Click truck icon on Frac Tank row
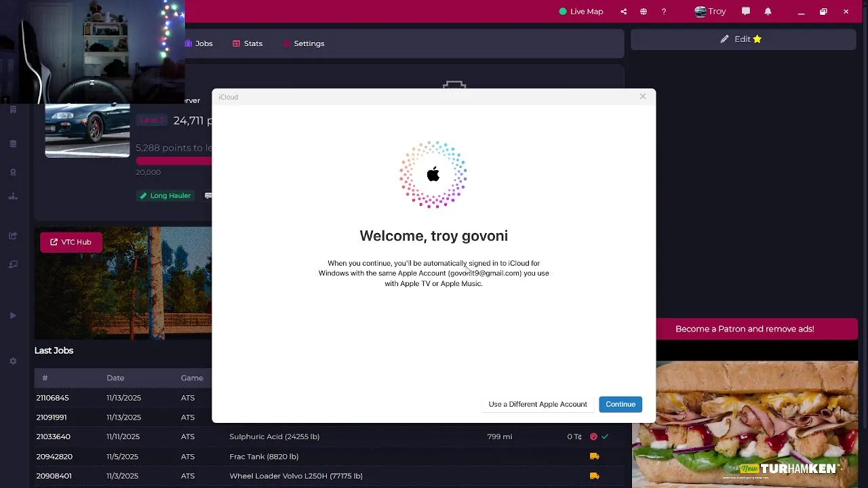Screen dimensions: 868x488 coord(595,456)
